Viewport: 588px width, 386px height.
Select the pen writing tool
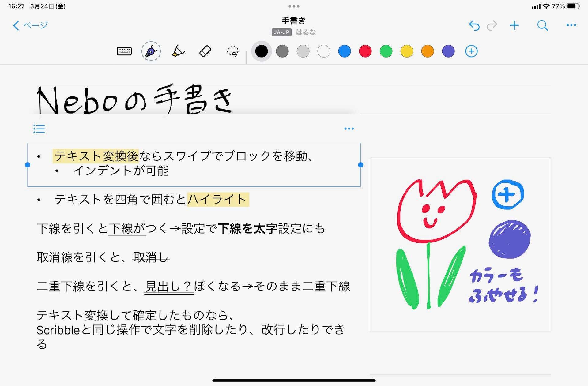[x=151, y=51]
